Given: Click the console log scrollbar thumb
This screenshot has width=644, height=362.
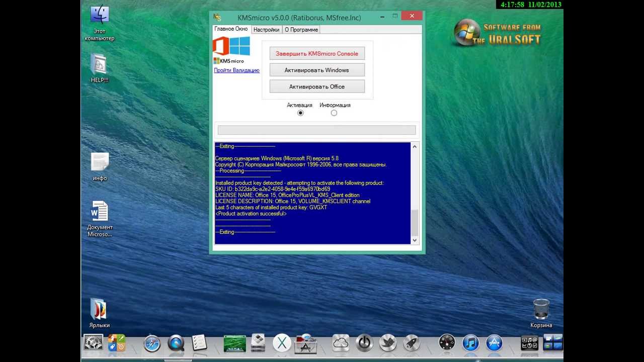Looking at the screenshot, I should tap(415, 223).
